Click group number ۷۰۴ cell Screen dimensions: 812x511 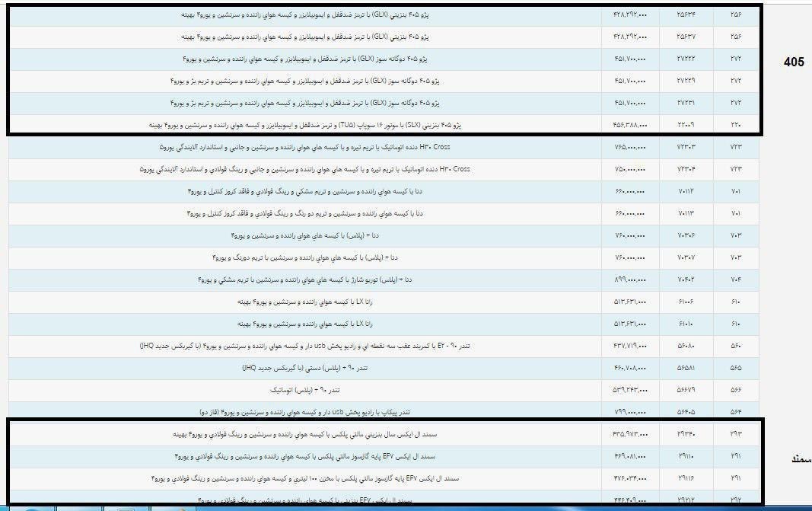coord(736,279)
